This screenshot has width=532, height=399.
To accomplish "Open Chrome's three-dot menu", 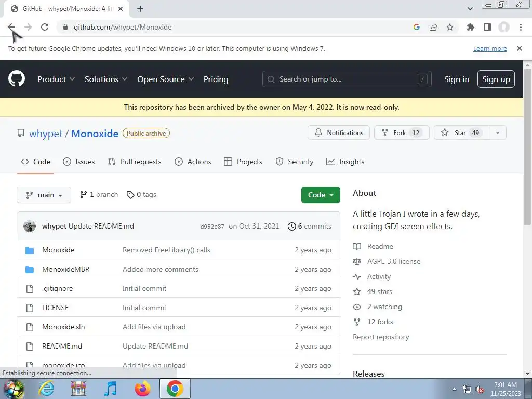I will point(521,27).
